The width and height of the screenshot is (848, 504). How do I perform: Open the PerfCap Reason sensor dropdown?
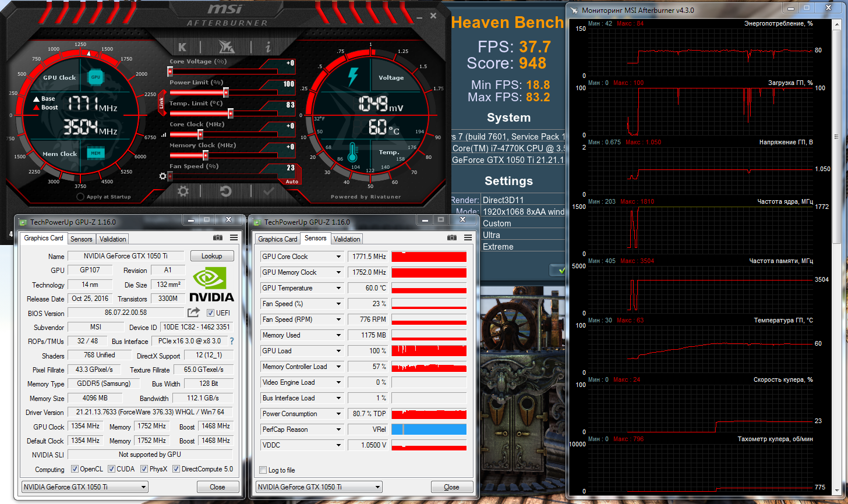pyautogui.click(x=338, y=430)
